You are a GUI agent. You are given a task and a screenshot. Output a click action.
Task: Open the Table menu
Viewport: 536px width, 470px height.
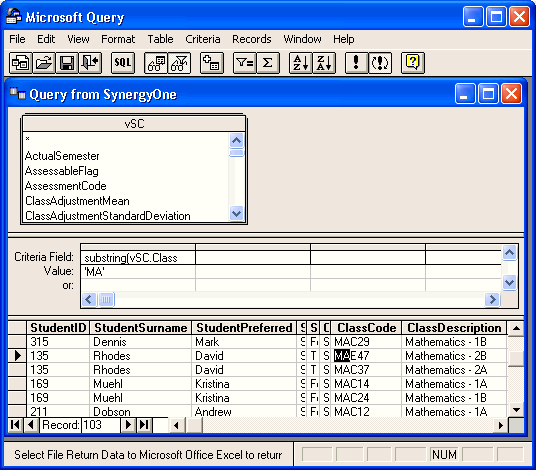pyautogui.click(x=160, y=39)
